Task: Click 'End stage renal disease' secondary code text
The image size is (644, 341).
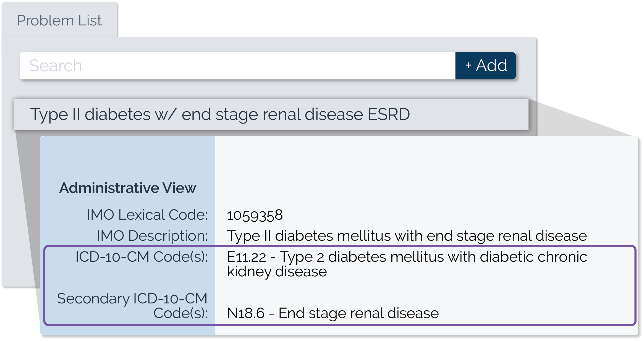Action: (x=358, y=313)
